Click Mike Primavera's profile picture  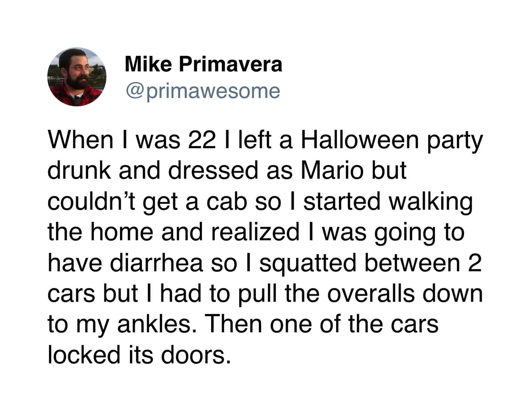coord(77,77)
